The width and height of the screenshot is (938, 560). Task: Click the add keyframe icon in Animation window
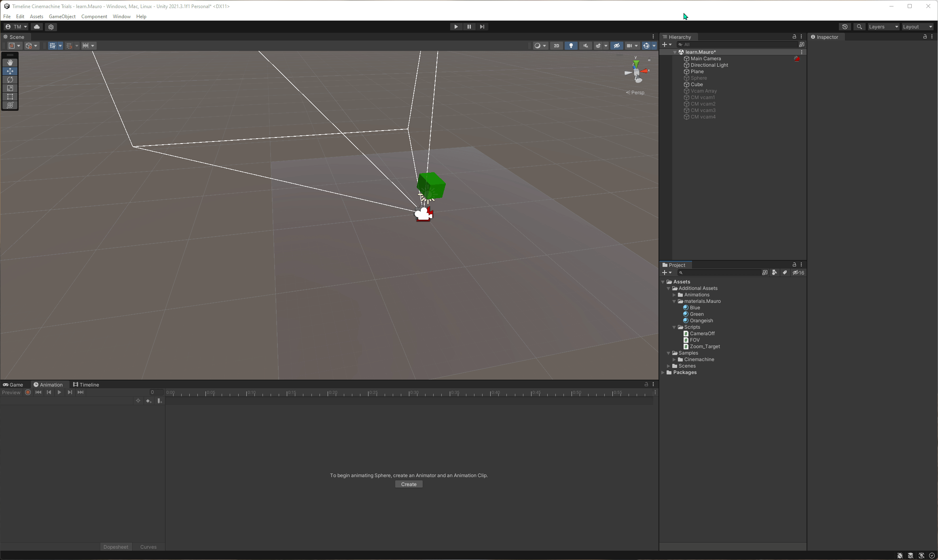tap(148, 401)
